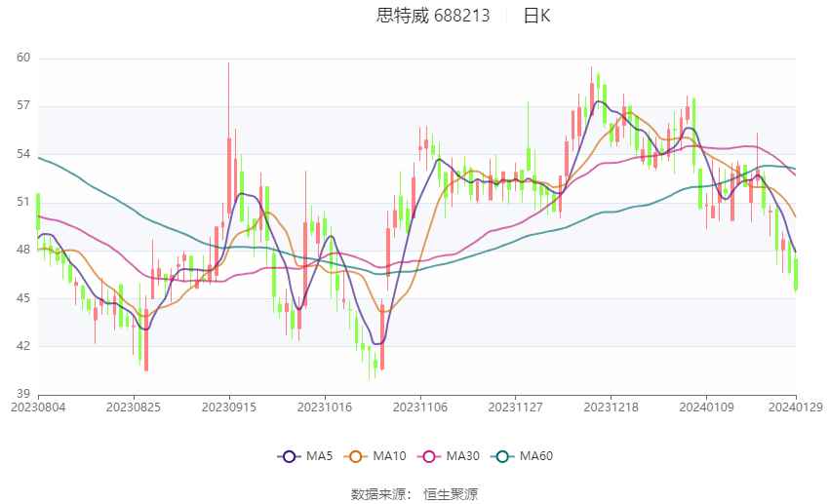Click the 日K label in title
Screen dimensions: 829x504
pos(536,16)
